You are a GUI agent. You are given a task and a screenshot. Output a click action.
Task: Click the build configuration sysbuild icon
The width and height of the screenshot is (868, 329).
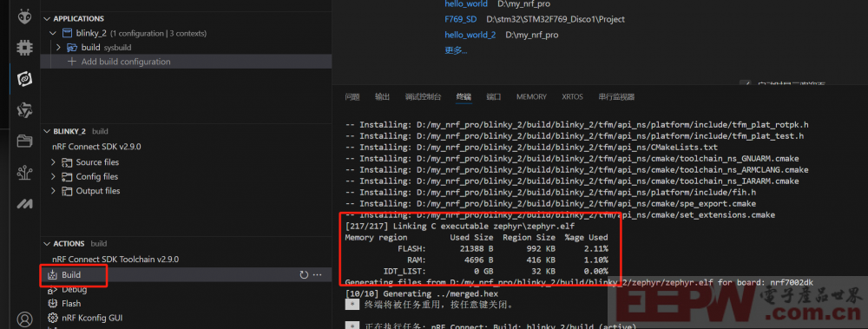[72, 48]
